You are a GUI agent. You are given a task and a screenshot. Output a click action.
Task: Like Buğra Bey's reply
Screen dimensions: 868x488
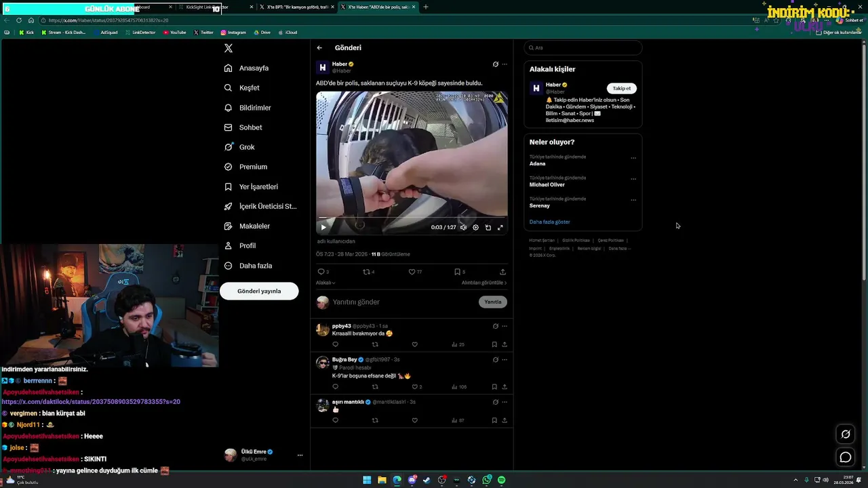pos(414,387)
